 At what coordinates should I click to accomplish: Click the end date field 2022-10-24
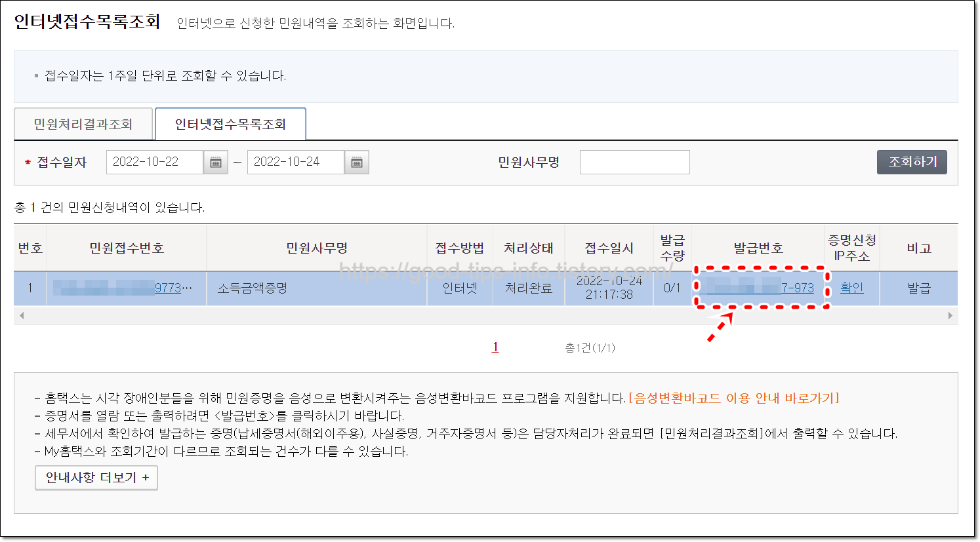pyautogui.click(x=296, y=163)
